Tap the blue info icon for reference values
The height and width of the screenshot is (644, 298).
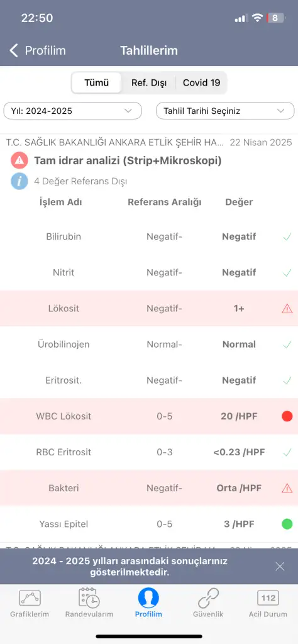(x=19, y=181)
